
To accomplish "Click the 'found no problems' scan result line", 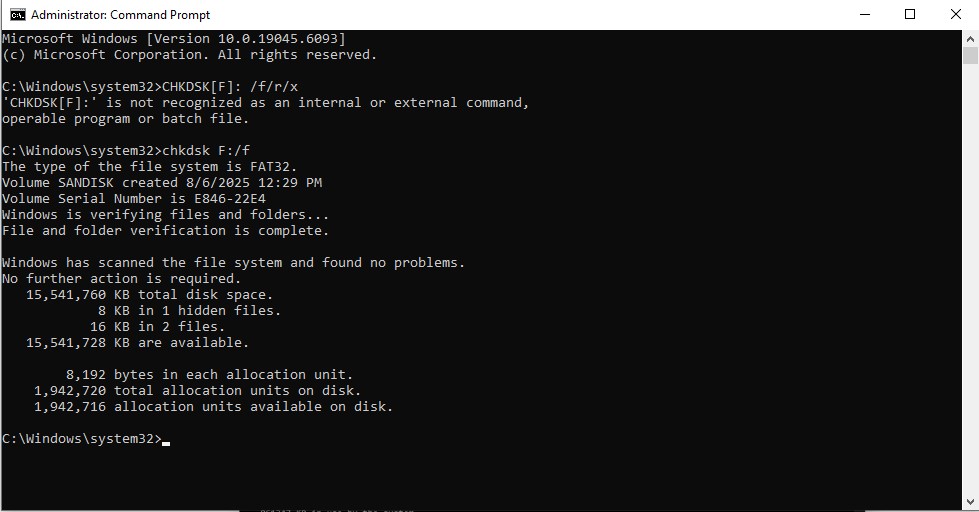I will tap(233, 263).
